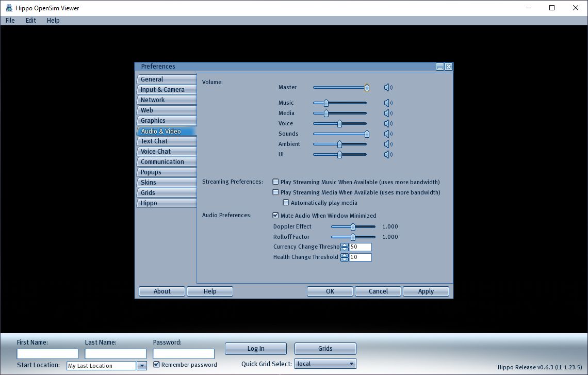Image resolution: width=588 pixels, height=375 pixels.
Task: Click the Currency Change Threshold stepper
Action: pyautogui.click(x=345, y=247)
